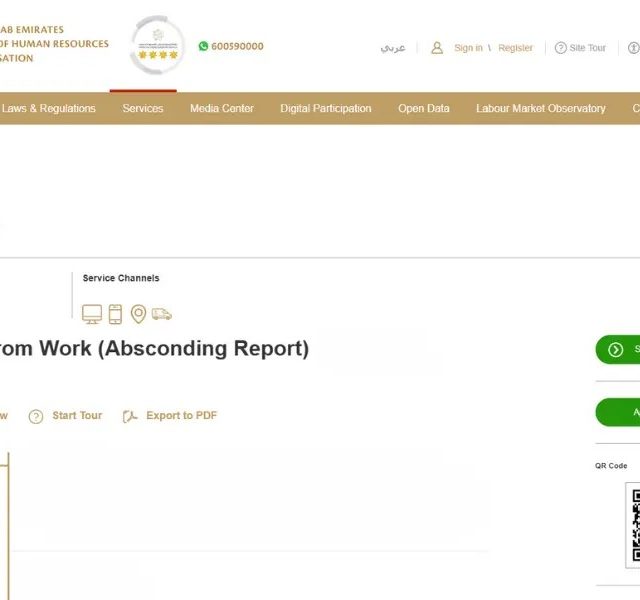Click the QR code image

click(x=633, y=527)
